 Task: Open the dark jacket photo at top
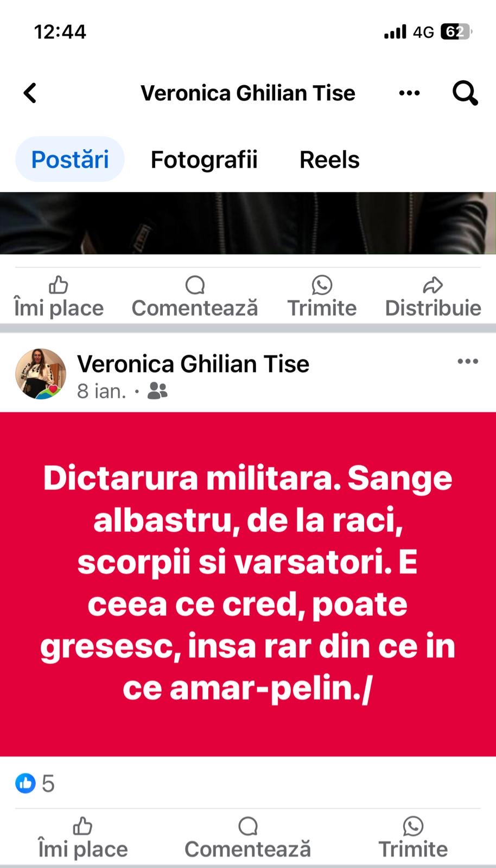[x=248, y=223]
